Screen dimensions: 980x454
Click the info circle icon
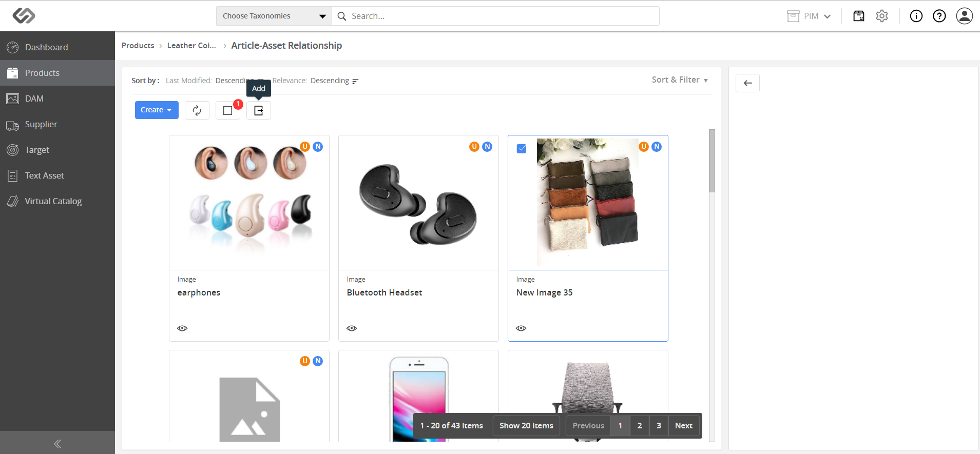click(916, 16)
